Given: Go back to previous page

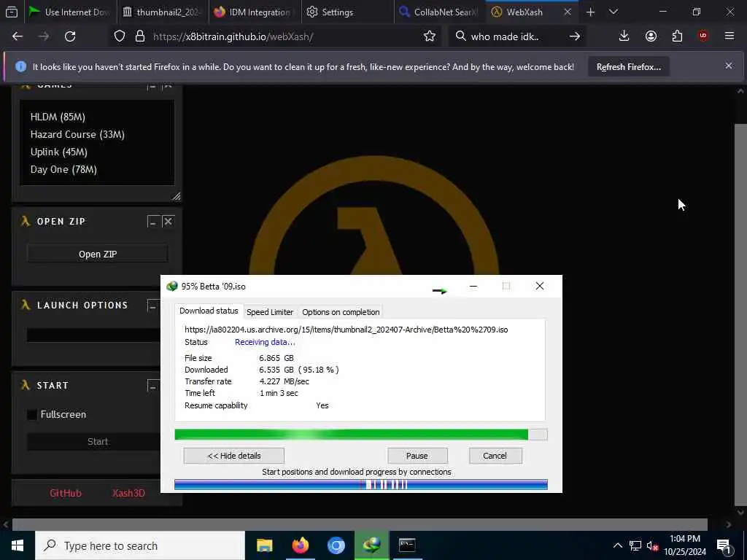Looking at the screenshot, I should 18,36.
